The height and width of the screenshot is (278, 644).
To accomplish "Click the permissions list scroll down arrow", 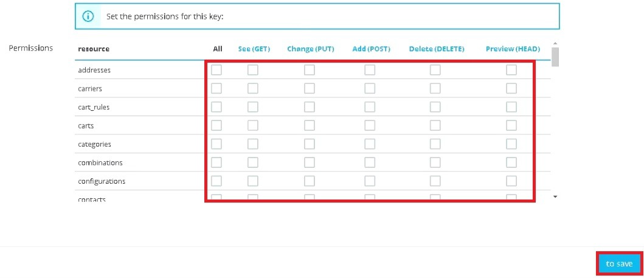I will point(555,197).
